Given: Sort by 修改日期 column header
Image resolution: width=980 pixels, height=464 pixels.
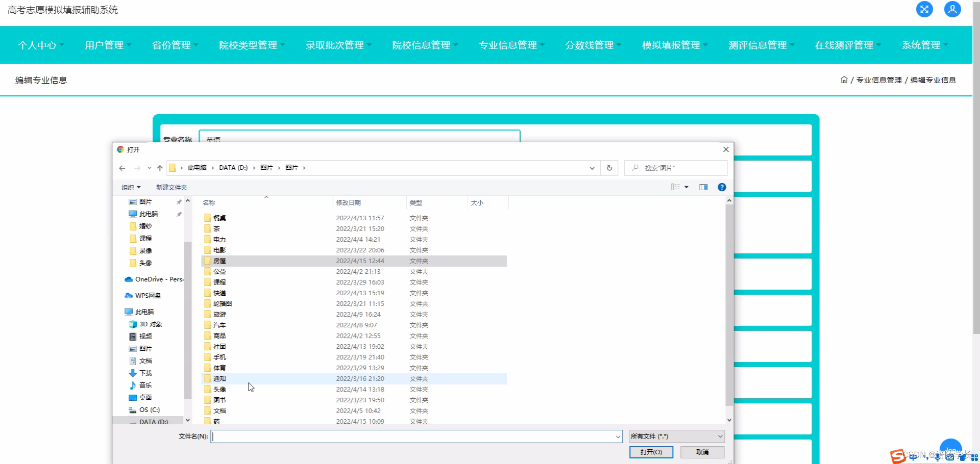Looking at the screenshot, I should [369, 202].
